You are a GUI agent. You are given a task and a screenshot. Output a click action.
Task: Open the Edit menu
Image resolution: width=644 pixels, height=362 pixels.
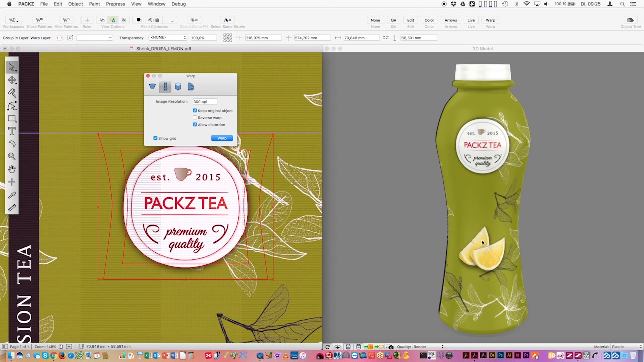[58, 4]
